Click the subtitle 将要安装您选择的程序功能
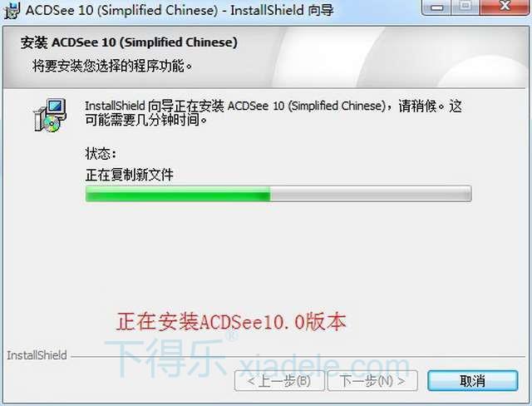Screen dimensions: 532x406 pyautogui.click(x=113, y=66)
